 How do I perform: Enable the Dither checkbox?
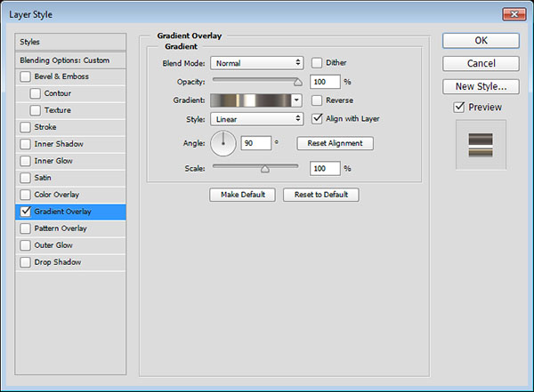[x=317, y=63]
